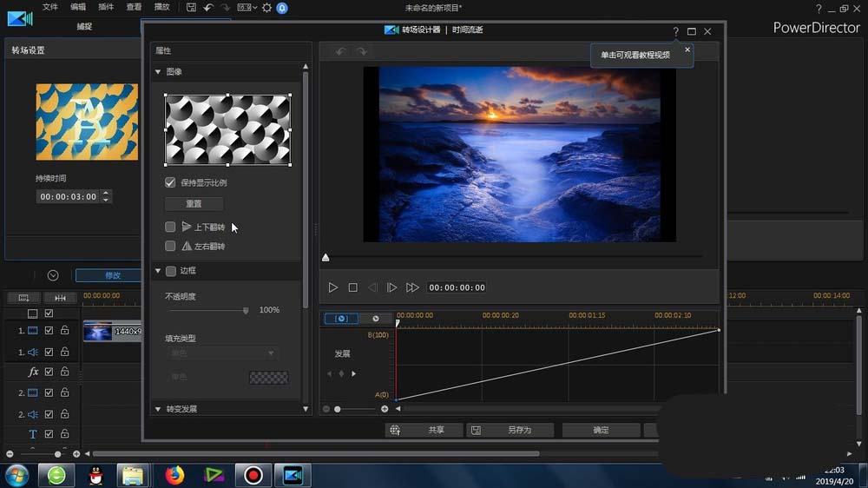Click the 不透明度 slider handle
The image size is (868, 488).
point(246,310)
